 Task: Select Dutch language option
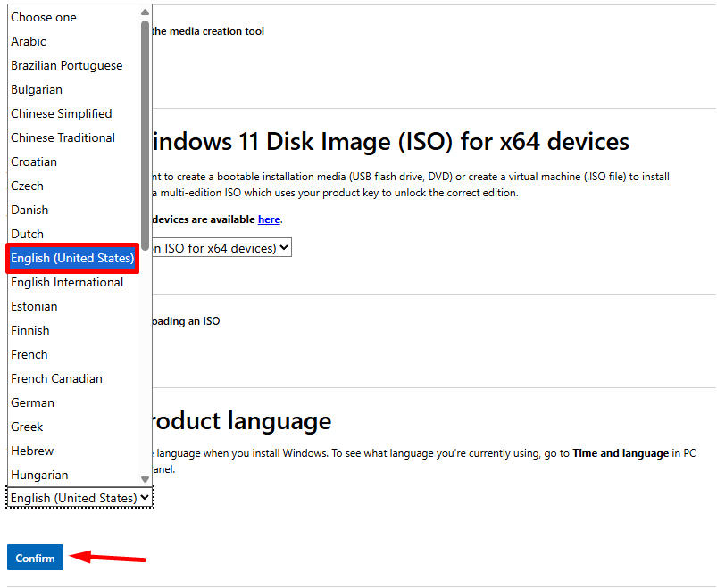73,234
